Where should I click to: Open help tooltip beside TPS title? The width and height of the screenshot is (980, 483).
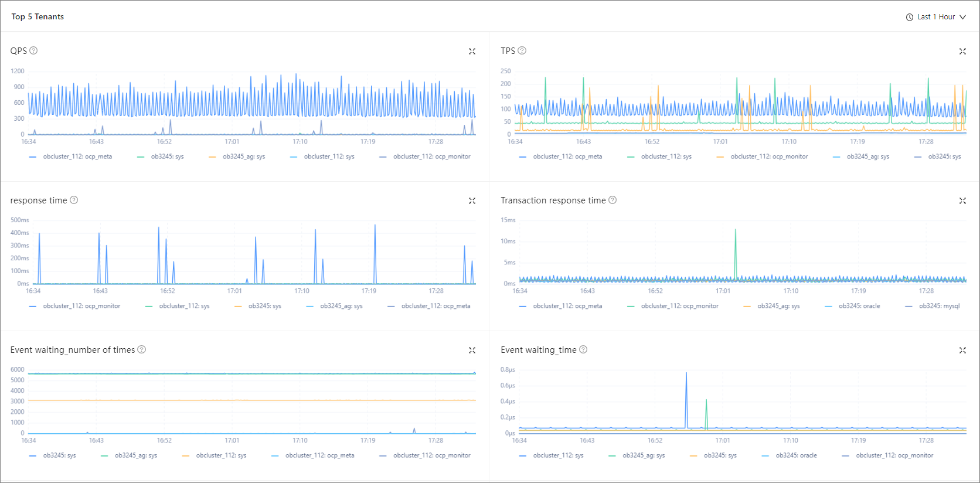click(x=522, y=50)
